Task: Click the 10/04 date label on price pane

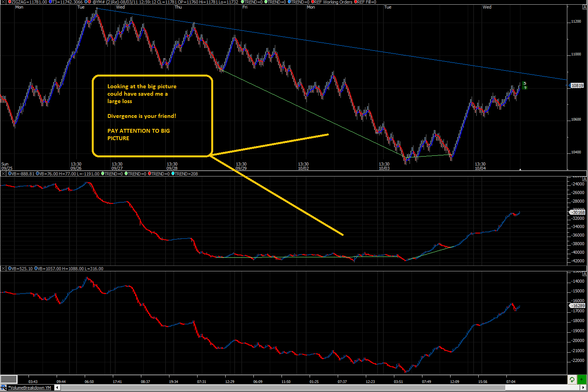Action: point(480,168)
